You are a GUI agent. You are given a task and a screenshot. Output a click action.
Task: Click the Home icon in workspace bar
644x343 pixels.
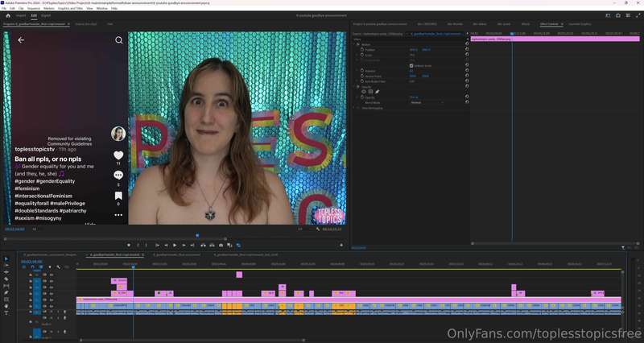pyautogui.click(x=8, y=15)
